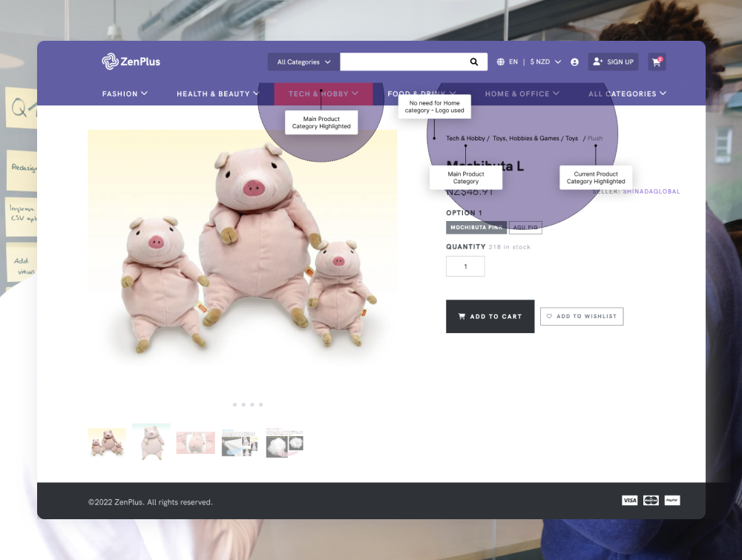The width and height of the screenshot is (742, 560).
Task: Expand the NZD currency dropdown
Action: [545, 62]
